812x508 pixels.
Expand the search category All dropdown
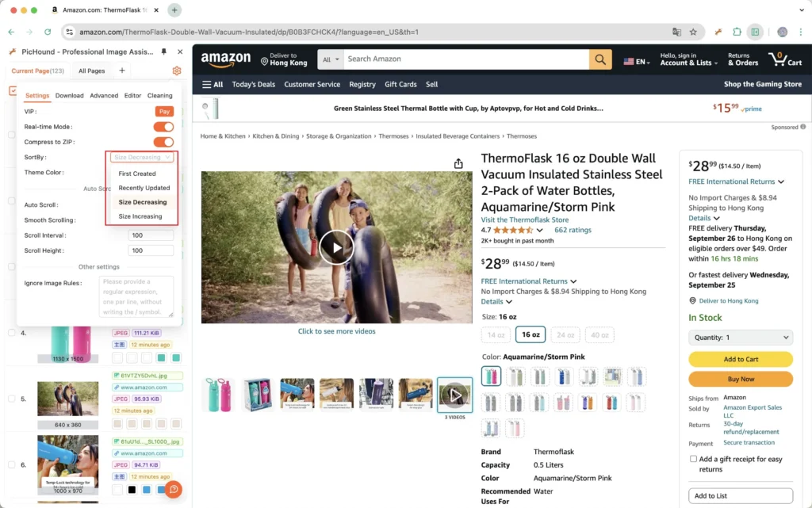[331, 59]
